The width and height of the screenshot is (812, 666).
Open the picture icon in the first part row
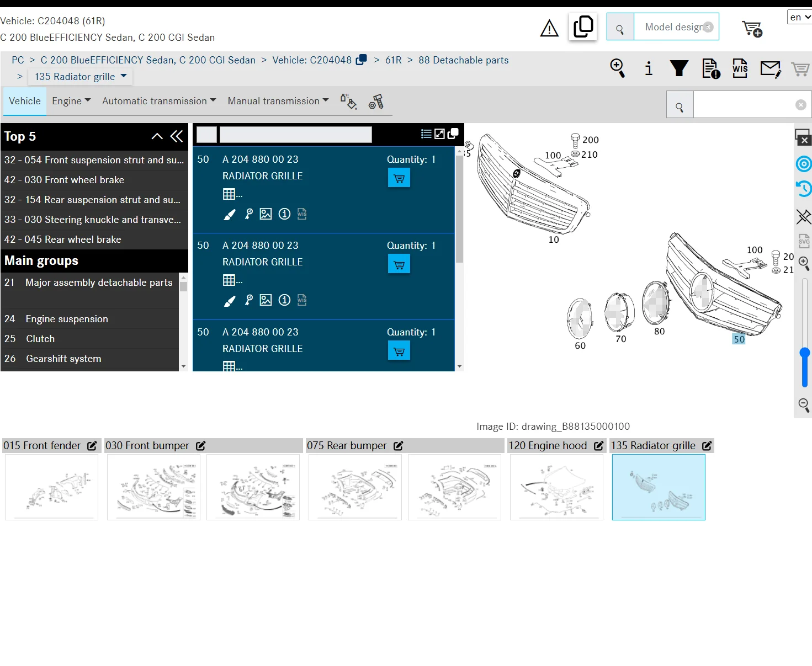click(266, 214)
